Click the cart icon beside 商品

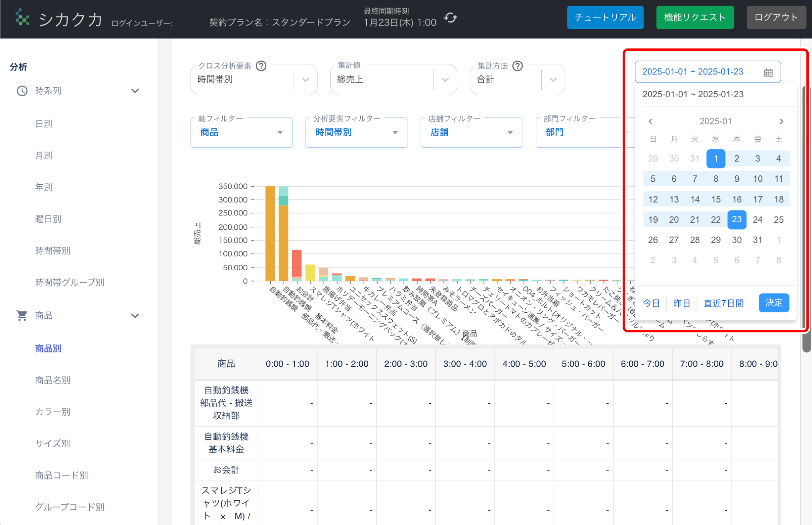coord(22,316)
